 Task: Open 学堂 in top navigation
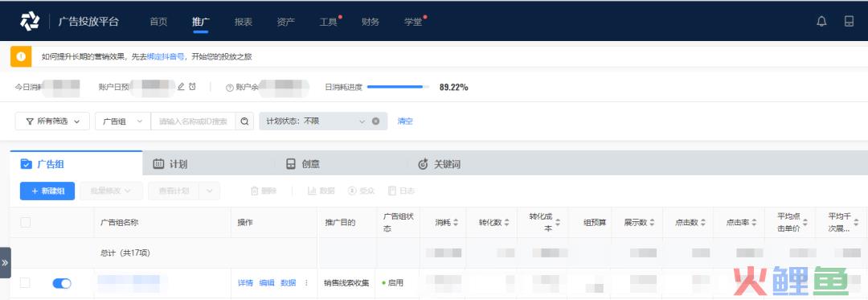pos(413,22)
